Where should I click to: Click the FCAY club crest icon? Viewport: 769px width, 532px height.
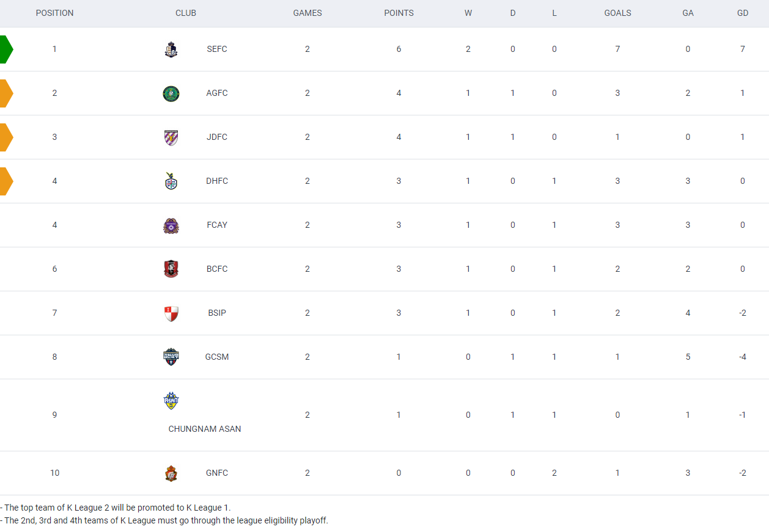[x=171, y=225]
